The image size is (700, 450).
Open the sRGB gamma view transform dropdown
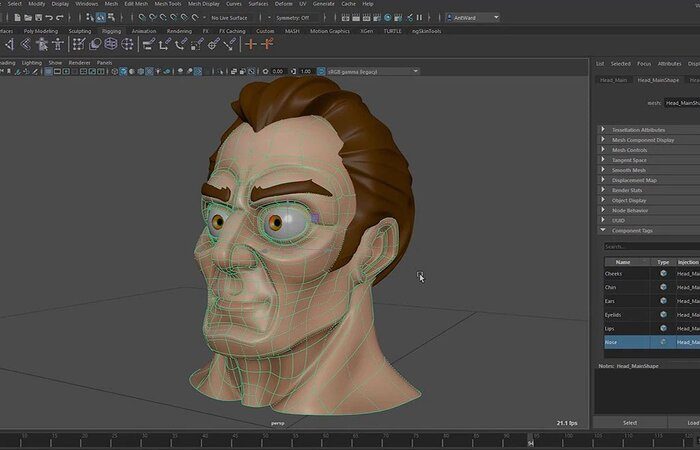[374, 71]
